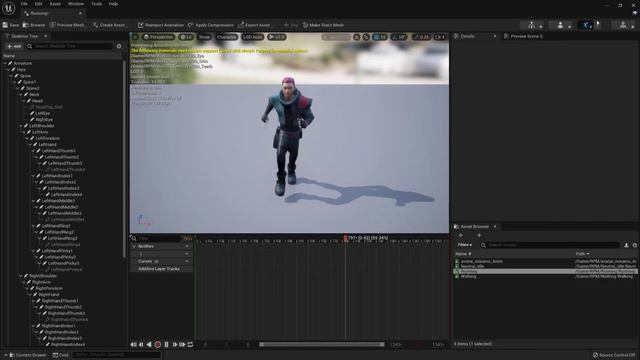Click the timeline playhead scrubber
Image resolution: width=640 pixels, height=360 pixels.
[346, 238]
